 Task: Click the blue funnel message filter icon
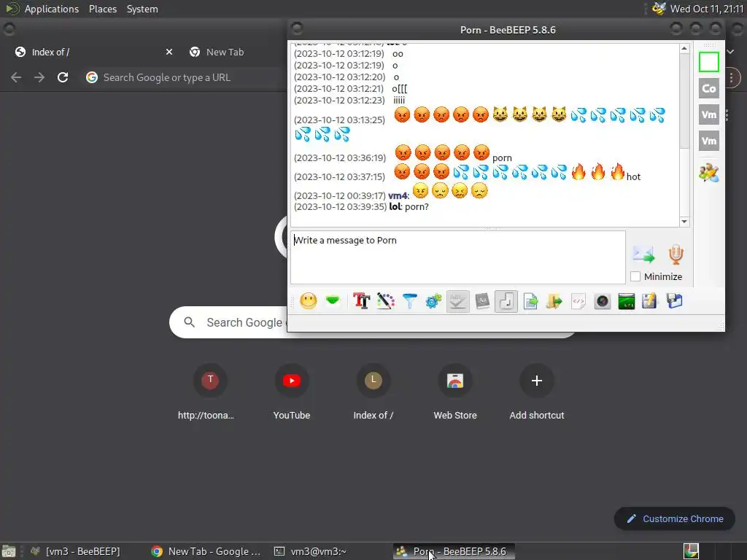click(410, 301)
